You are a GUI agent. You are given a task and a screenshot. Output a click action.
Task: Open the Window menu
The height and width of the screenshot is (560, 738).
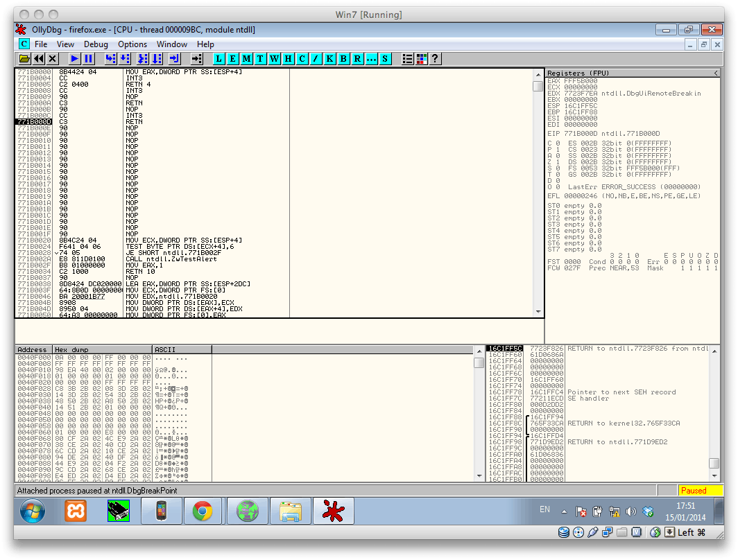tap(172, 44)
